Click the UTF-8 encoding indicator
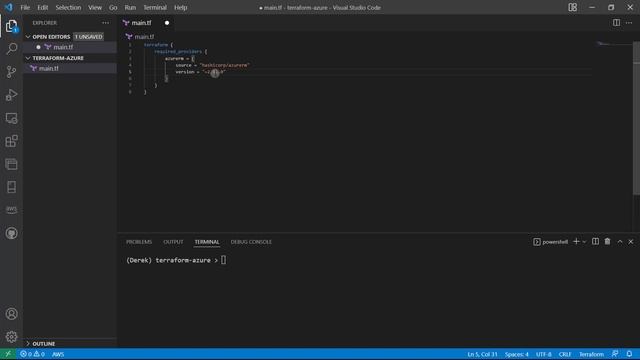The width and height of the screenshot is (640, 360). point(544,354)
